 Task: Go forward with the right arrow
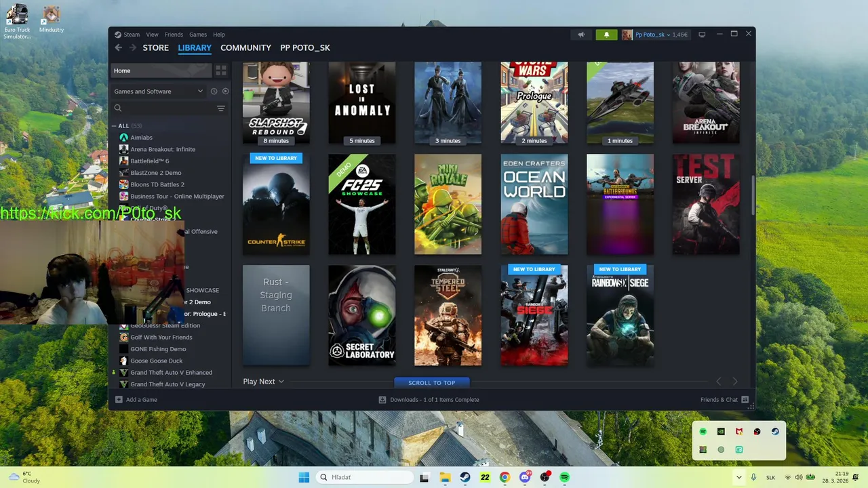pyautogui.click(x=133, y=47)
